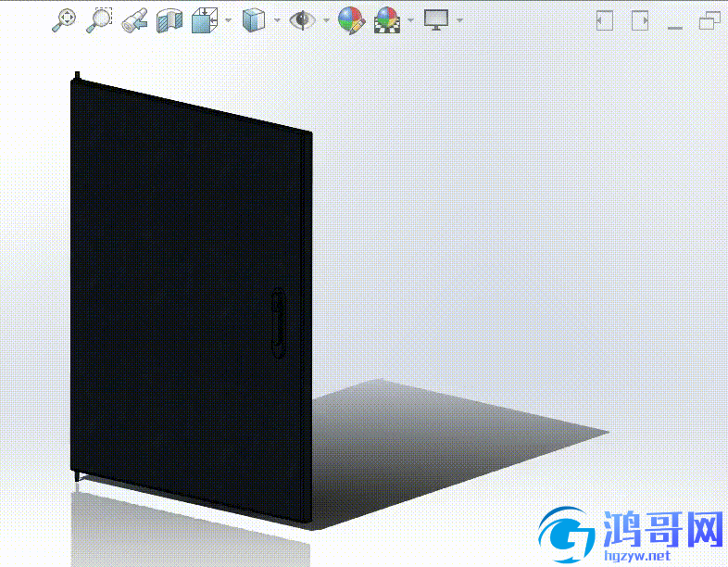The image size is (728, 567).
Task: Open the Edit Appearance color ball icon
Action: [x=351, y=20]
